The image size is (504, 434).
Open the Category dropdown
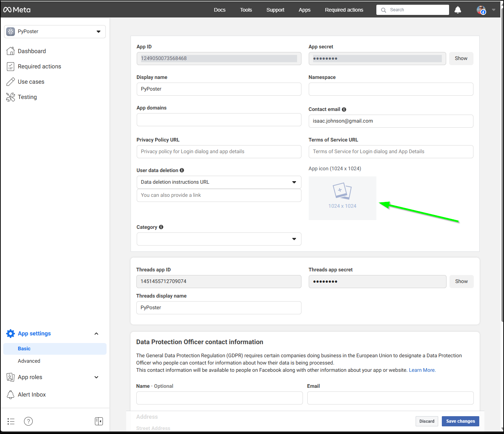(x=219, y=239)
